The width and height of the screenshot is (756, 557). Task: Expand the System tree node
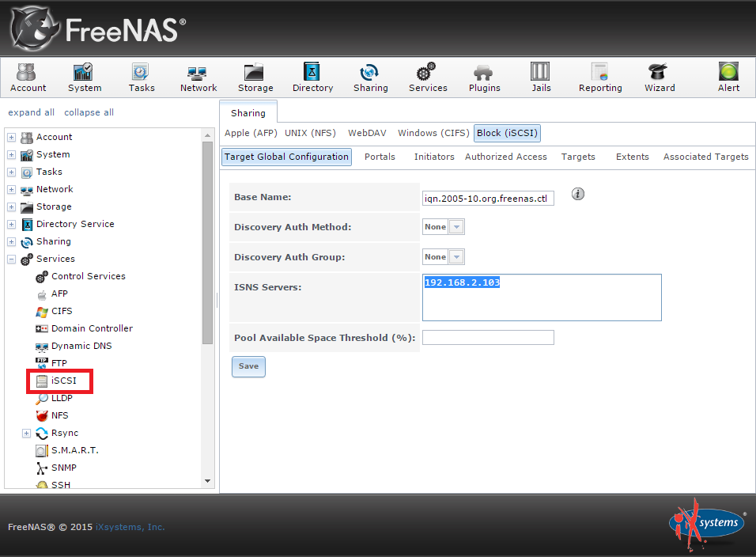click(x=12, y=155)
